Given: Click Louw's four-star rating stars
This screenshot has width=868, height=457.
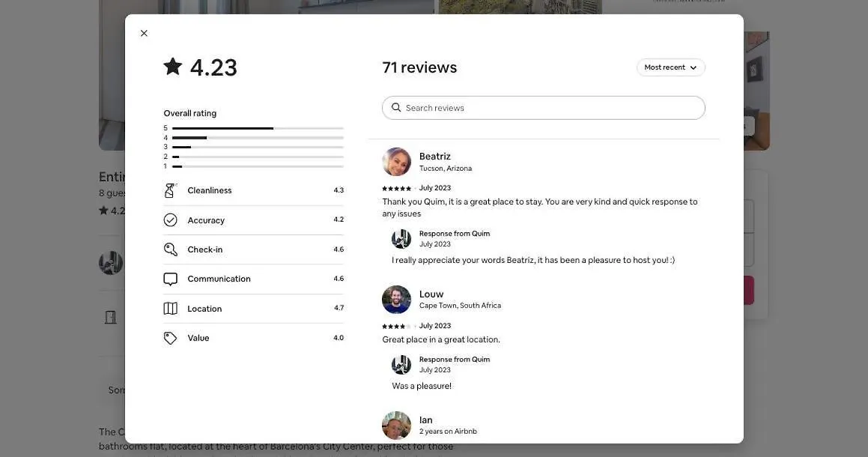Looking at the screenshot, I should point(396,327).
